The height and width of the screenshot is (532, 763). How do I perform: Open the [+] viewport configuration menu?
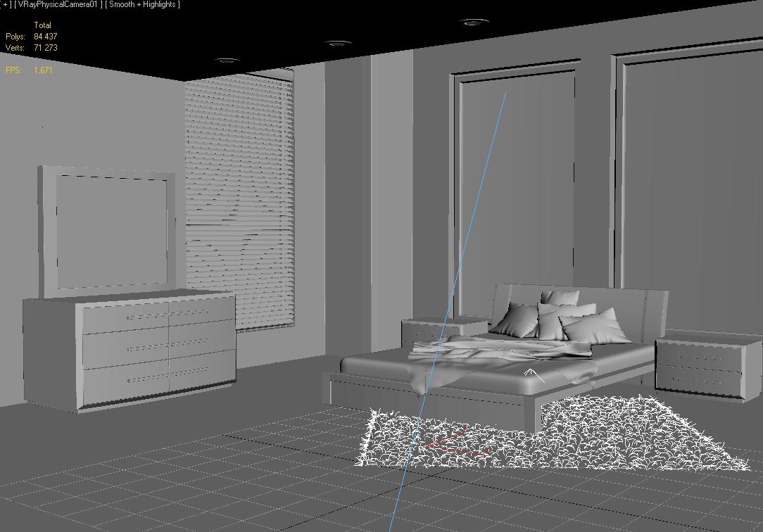pyautogui.click(x=4, y=4)
